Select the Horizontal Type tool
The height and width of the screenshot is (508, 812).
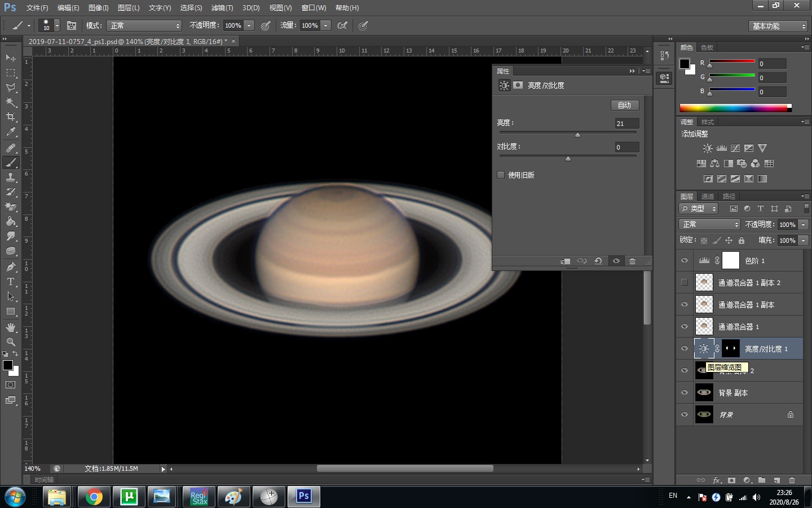click(11, 281)
